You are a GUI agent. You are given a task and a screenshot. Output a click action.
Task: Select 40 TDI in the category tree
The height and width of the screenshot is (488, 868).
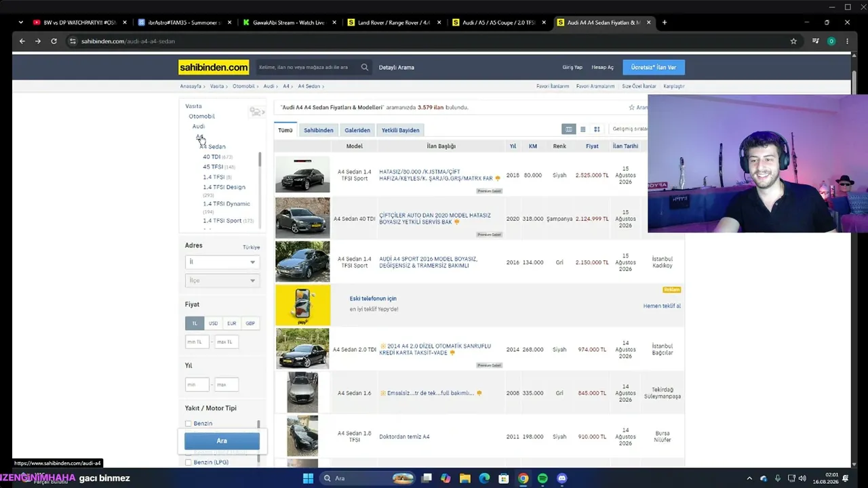tap(212, 157)
